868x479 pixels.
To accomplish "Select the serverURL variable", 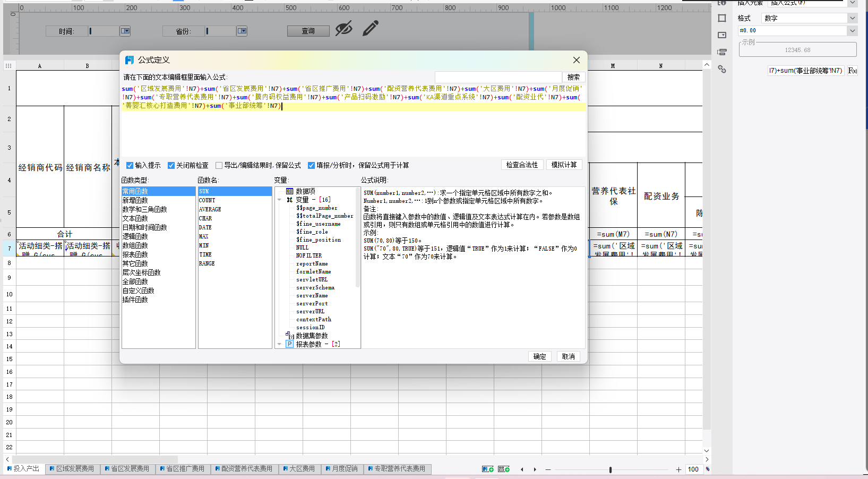I will (x=310, y=311).
